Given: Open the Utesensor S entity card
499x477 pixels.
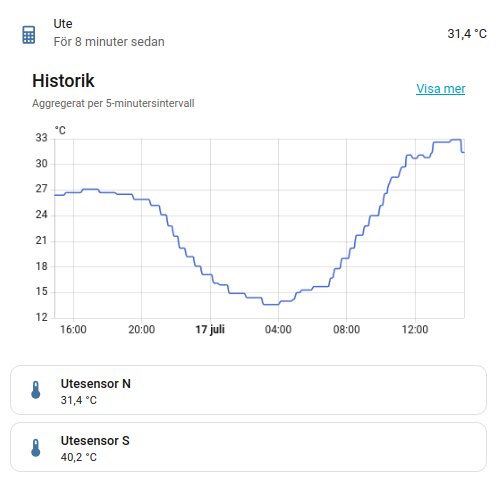Looking at the screenshot, I should click(248, 447).
